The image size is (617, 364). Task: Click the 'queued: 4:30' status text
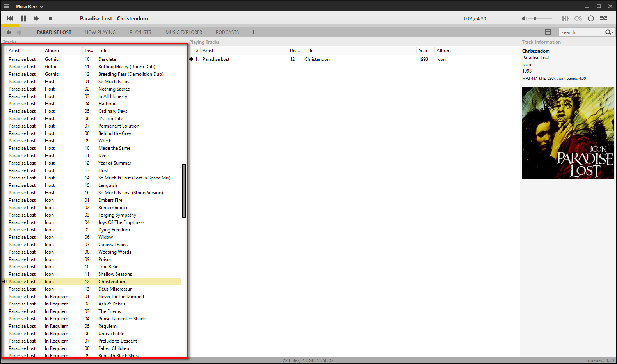point(601,360)
